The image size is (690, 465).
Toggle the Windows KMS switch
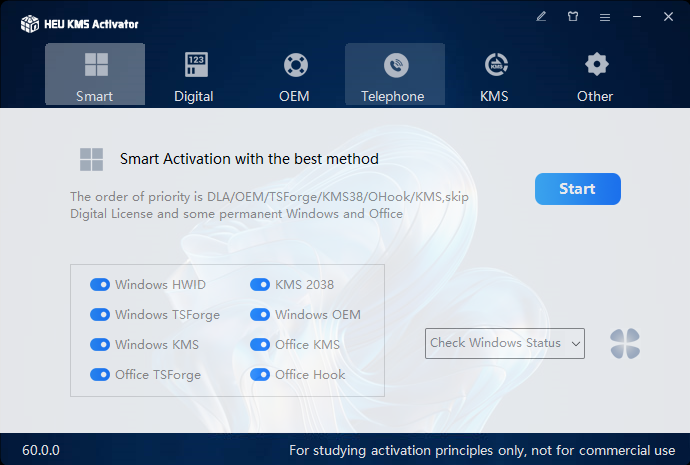point(100,344)
